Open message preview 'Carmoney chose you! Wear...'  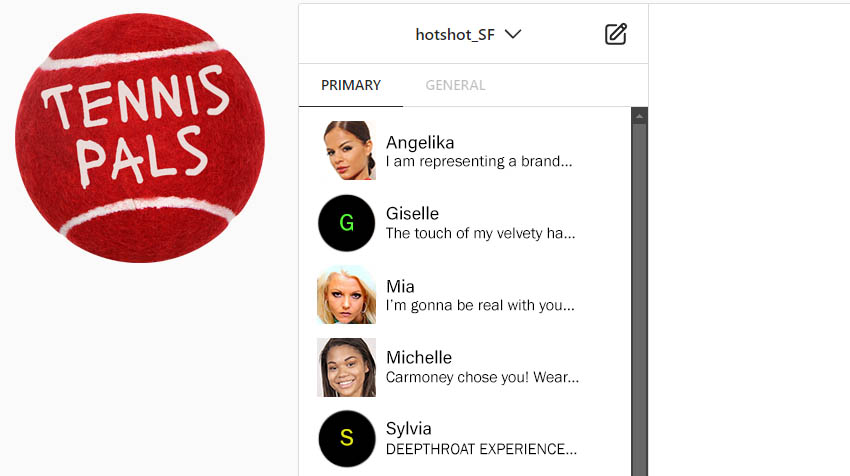[x=482, y=377]
